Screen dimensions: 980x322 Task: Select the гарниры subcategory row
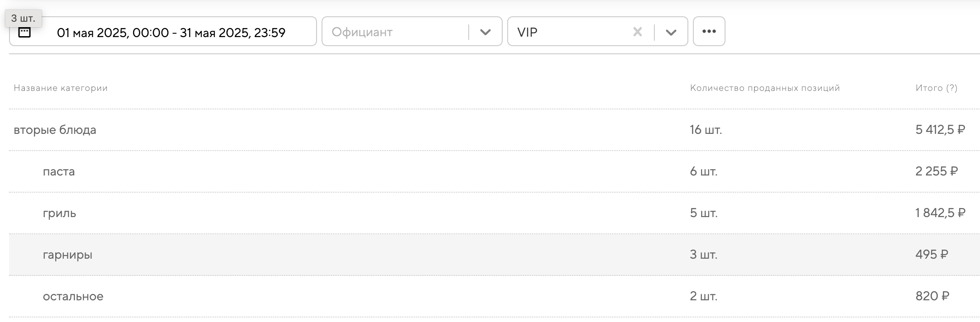(x=67, y=255)
